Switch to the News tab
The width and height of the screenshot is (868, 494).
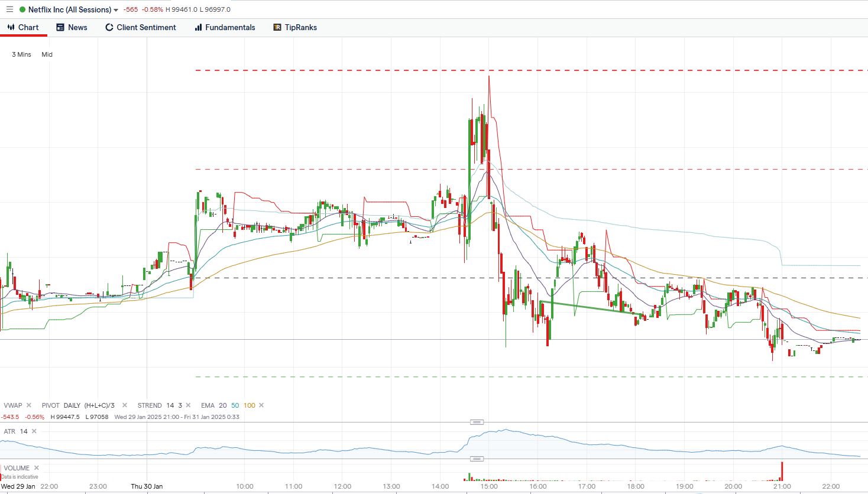(72, 27)
